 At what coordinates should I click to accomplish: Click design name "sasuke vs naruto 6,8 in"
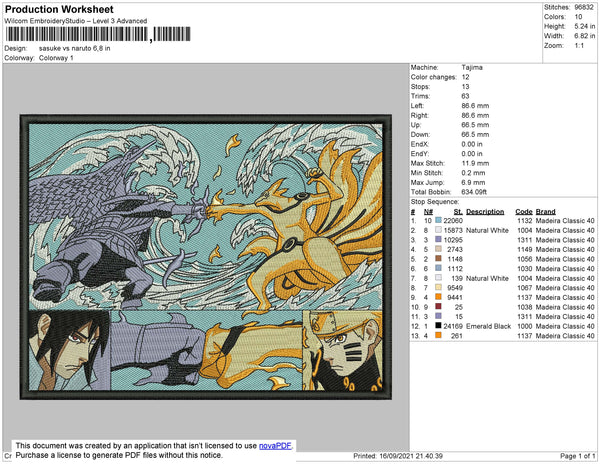click(x=75, y=49)
